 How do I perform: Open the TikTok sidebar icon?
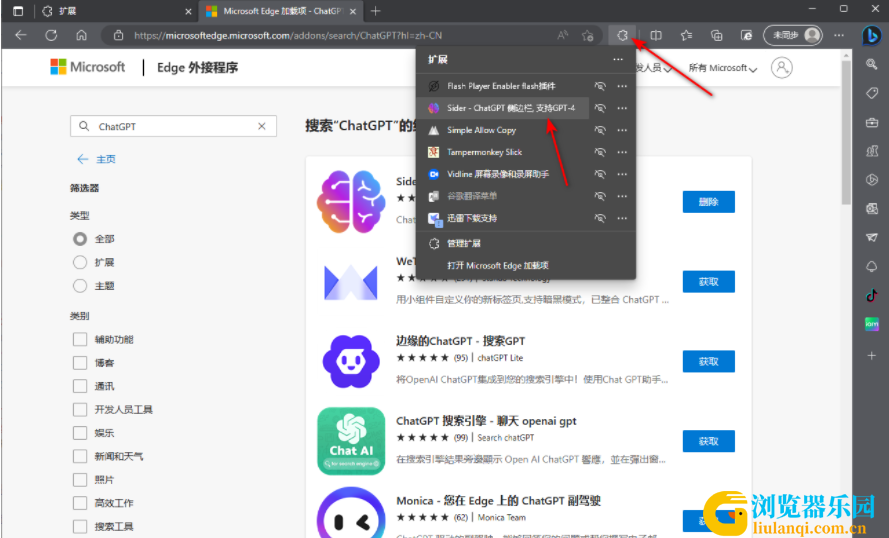click(872, 295)
